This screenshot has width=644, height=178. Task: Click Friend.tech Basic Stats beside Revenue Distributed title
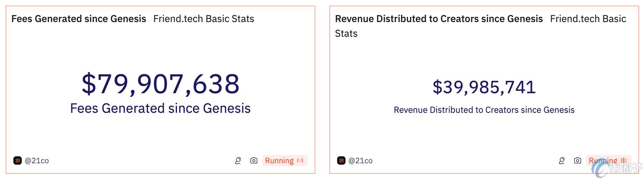tap(588, 19)
